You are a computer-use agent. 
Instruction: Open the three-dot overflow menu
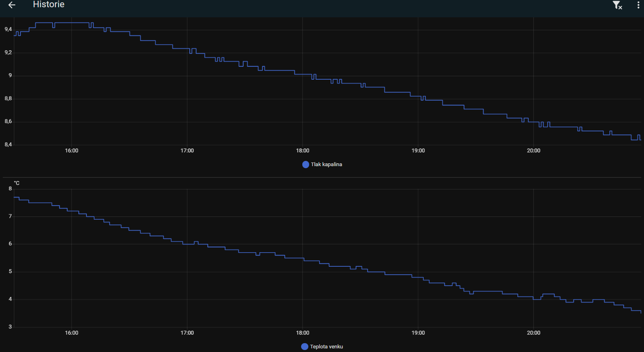tap(638, 5)
